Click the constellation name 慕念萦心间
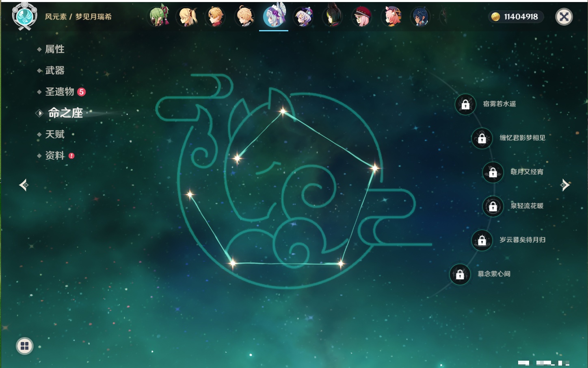Screen dimensions: 588x368 click(494, 274)
